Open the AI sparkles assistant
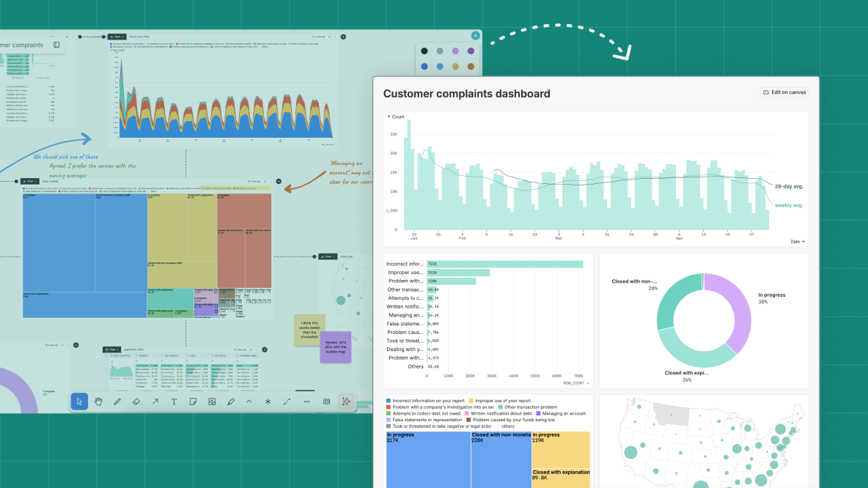Image resolution: width=868 pixels, height=488 pixels. pyautogui.click(x=347, y=402)
